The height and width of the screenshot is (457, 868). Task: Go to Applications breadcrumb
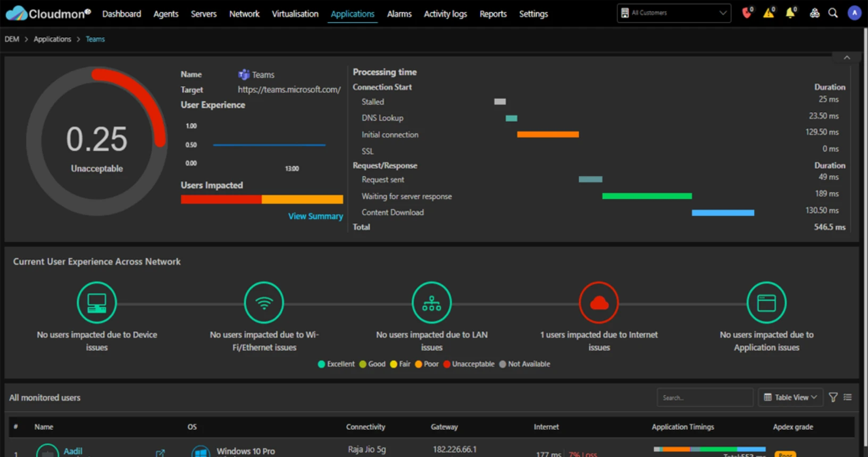click(x=52, y=39)
